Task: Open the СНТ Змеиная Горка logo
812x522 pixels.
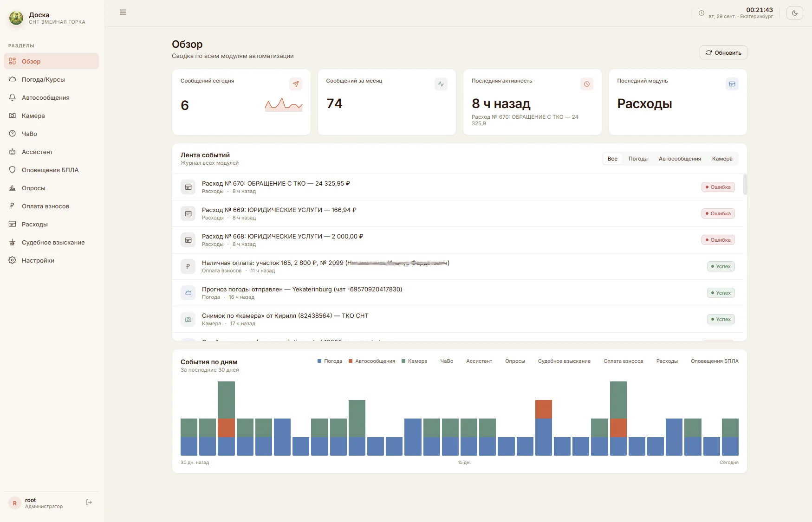Action: click(x=16, y=18)
